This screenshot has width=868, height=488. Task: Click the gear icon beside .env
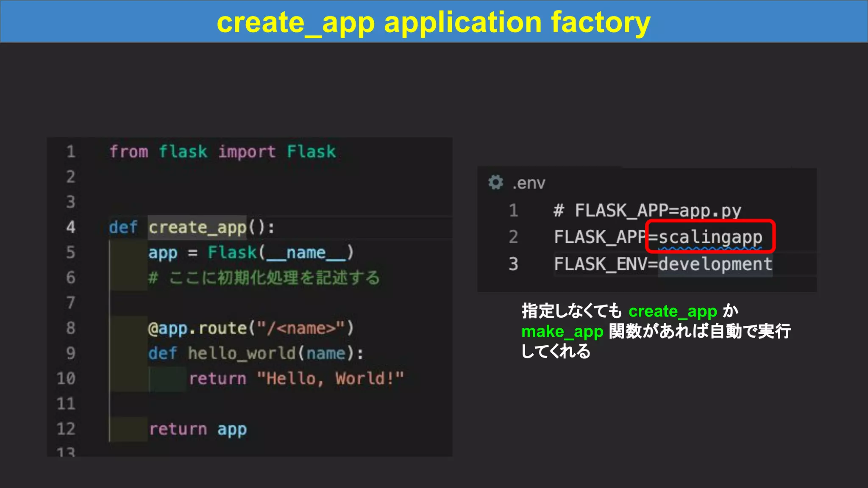495,183
